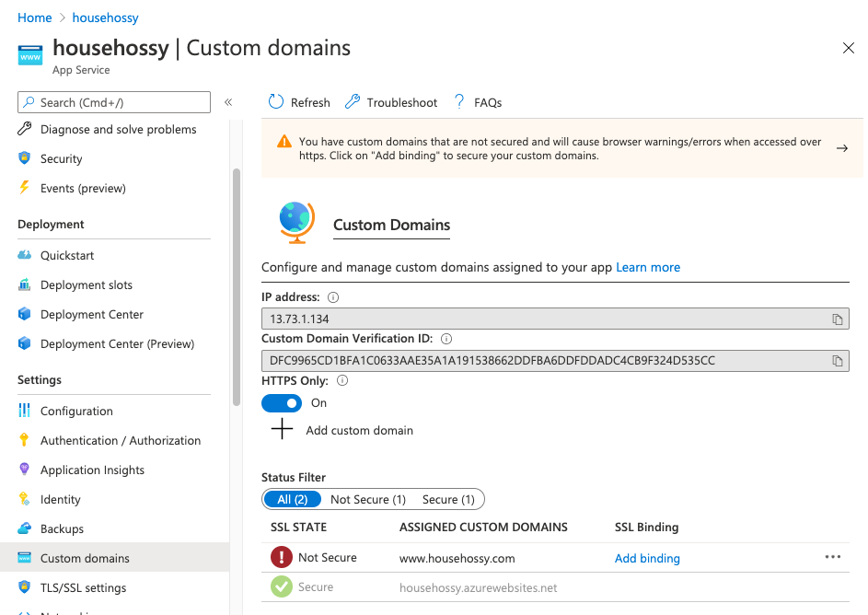This screenshot has height=615, width=868.
Task: Click the Troubleshoot button label
Action: pyautogui.click(x=402, y=102)
